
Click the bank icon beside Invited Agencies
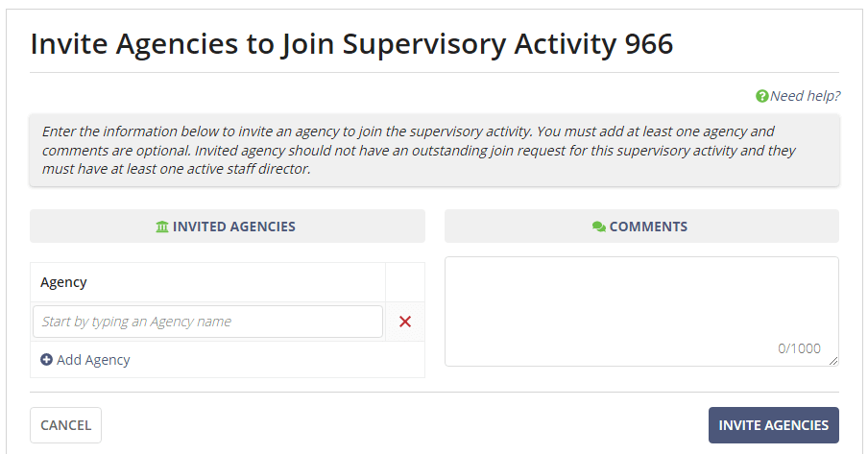tap(162, 227)
